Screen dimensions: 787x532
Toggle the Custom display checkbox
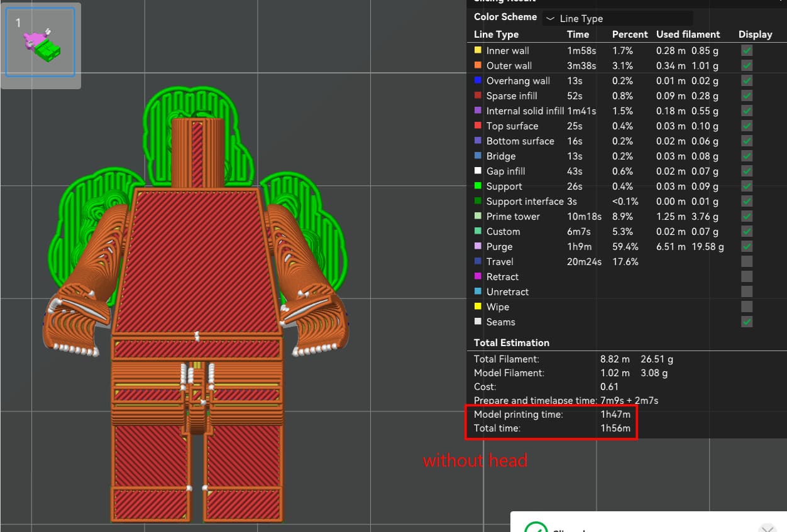[747, 231]
